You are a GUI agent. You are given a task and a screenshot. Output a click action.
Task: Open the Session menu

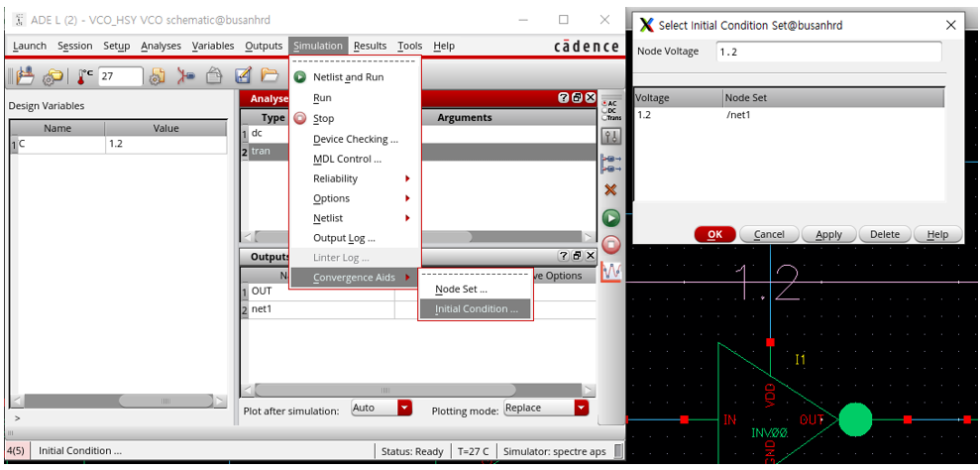(x=75, y=46)
